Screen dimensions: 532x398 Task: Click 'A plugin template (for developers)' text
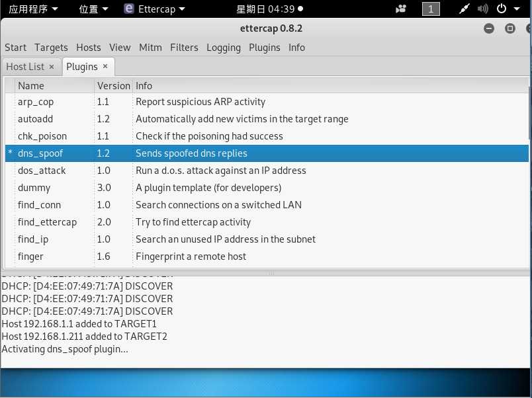point(208,188)
